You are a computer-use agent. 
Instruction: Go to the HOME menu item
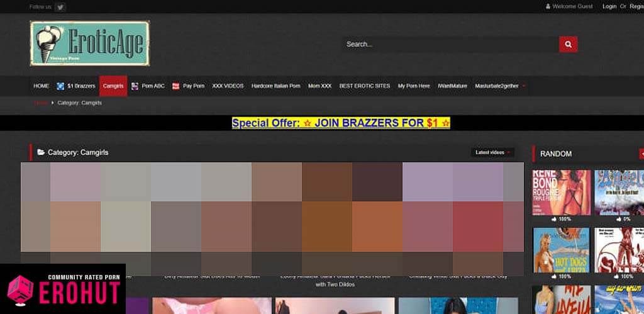pyautogui.click(x=41, y=86)
